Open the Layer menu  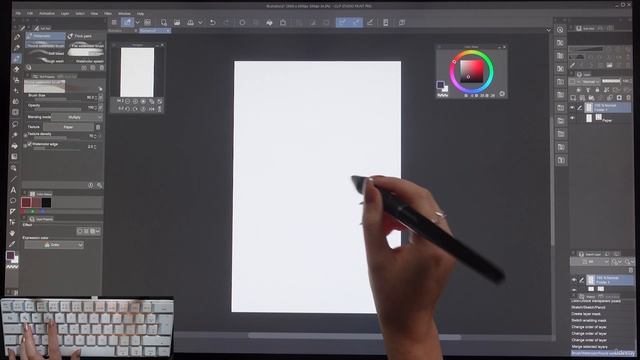click(x=65, y=13)
